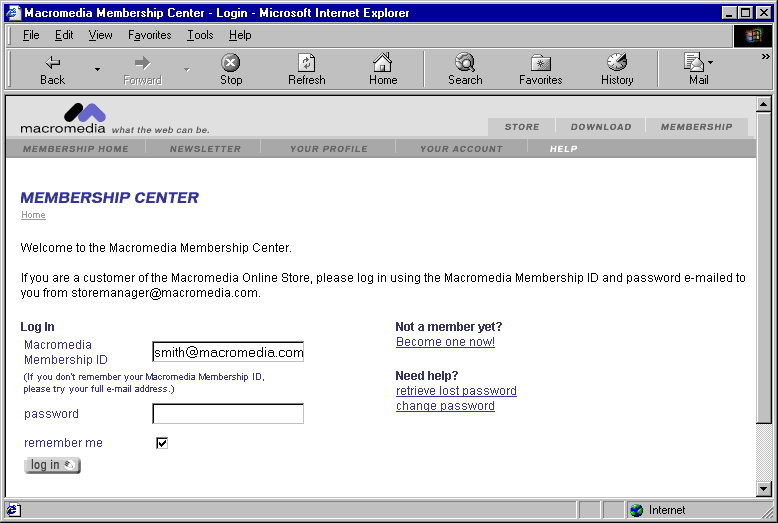Image resolution: width=778 pixels, height=523 pixels.
Task: Uncheck the remember me checkbox
Action: coord(162,443)
